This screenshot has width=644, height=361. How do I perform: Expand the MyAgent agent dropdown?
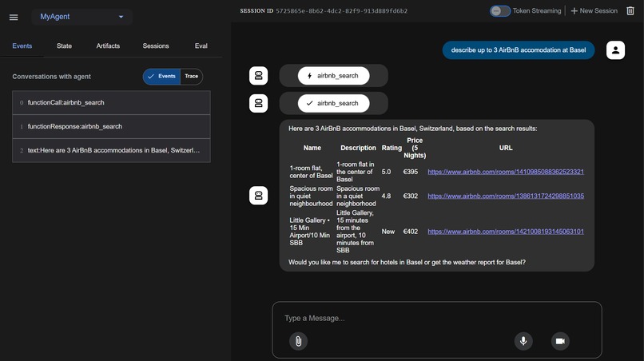[x=81, y=17]
